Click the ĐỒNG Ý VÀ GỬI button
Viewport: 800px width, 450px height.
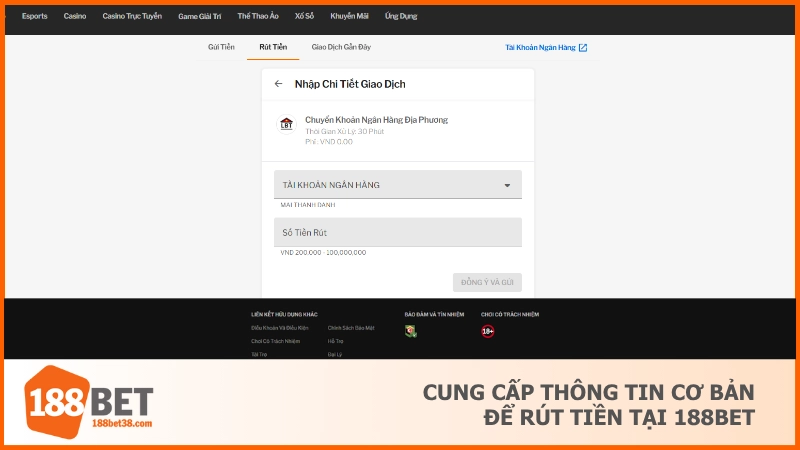point(487,282)
